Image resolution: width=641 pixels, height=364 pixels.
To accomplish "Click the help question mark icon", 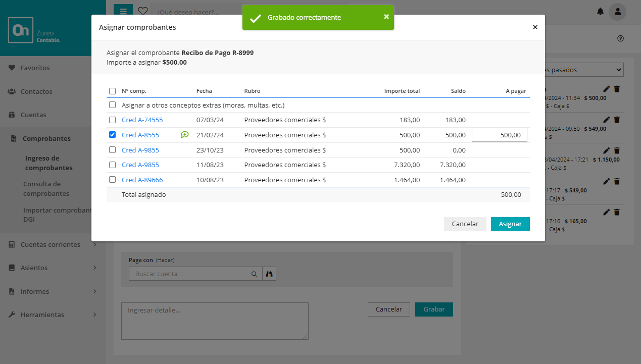I will pyautogui.click(x=621, y=39).
